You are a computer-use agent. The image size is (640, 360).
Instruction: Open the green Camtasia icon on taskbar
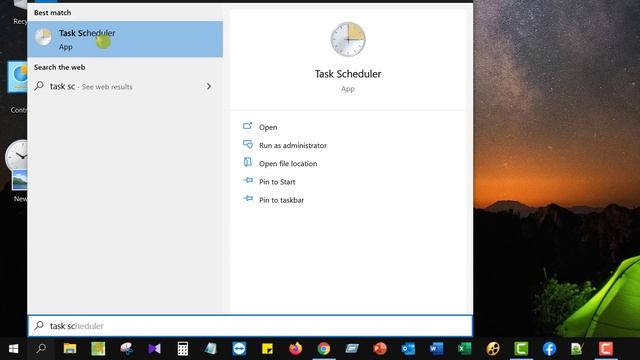pyautogui.click(x=521, y=349)
